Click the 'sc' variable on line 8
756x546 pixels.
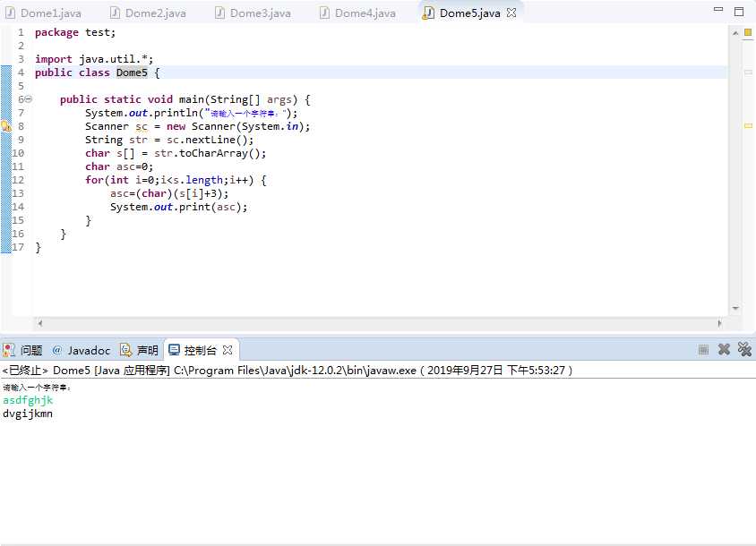(142, 126)
